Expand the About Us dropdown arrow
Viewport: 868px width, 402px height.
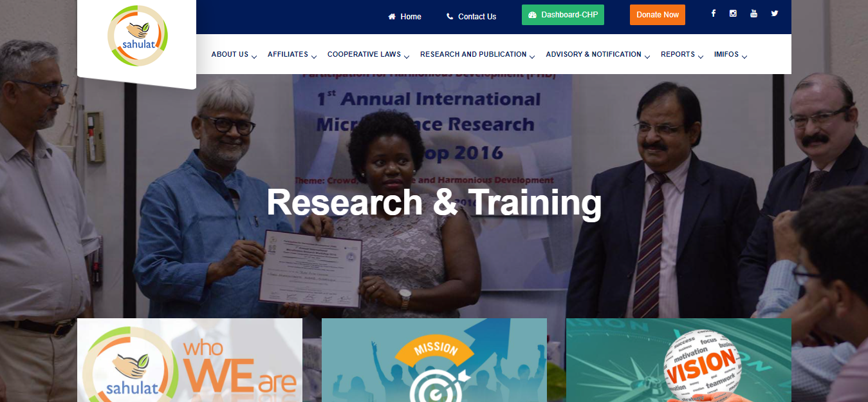pos(254,57)
